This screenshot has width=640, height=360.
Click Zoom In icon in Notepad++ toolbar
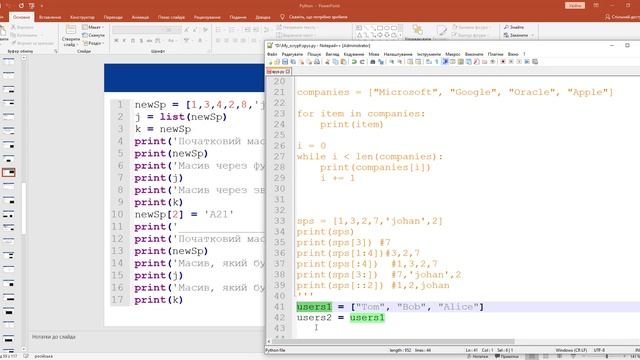pyautogui.click(x=392, y=62)
